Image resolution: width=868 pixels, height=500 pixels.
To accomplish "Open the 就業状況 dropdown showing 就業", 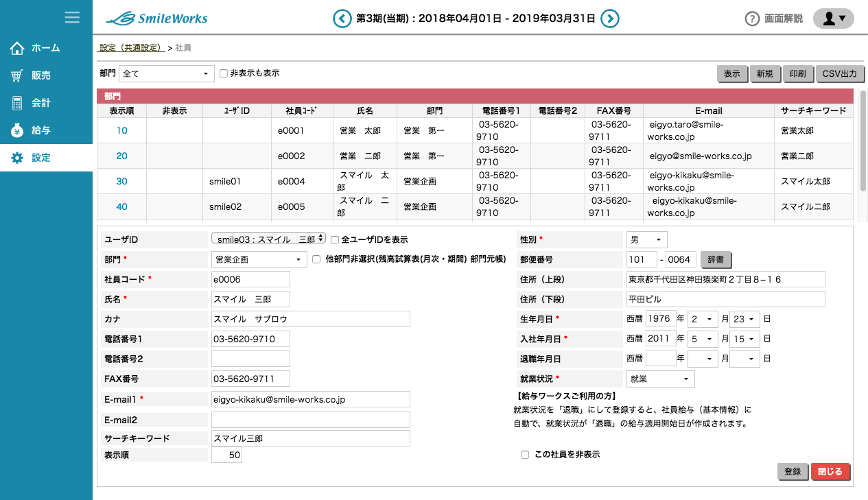I will pos(660,379).
